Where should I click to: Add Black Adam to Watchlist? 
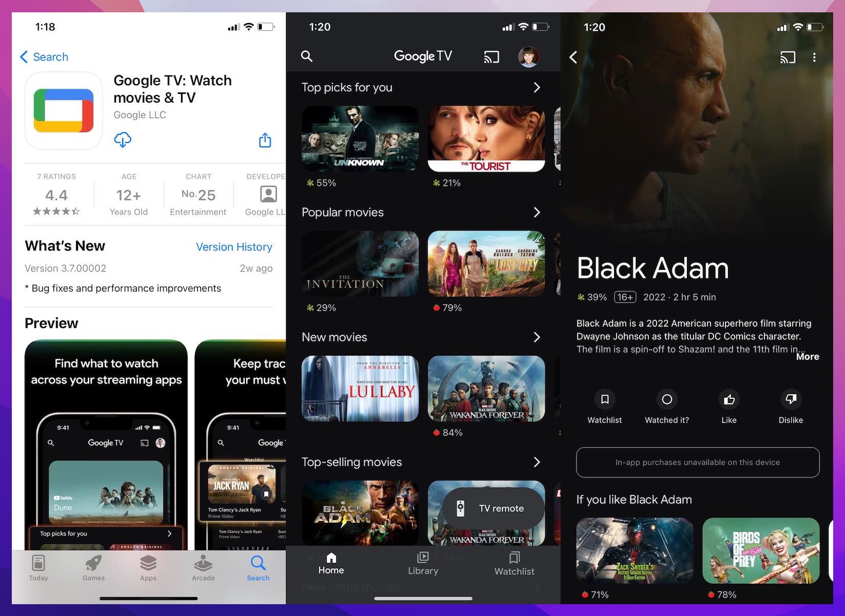(605, 407)
